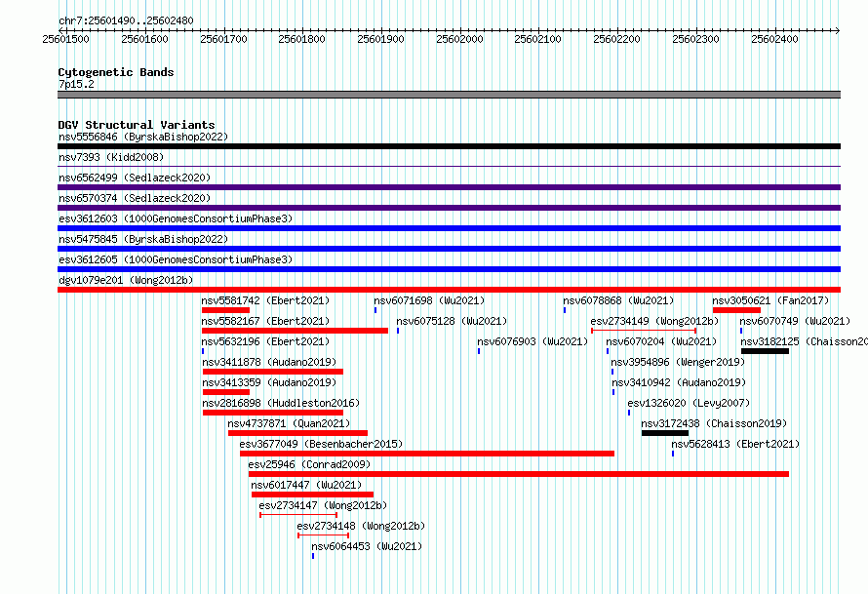Open esv1326020 (Levy2007) label

pyautogui.click(x=689, y=403)
